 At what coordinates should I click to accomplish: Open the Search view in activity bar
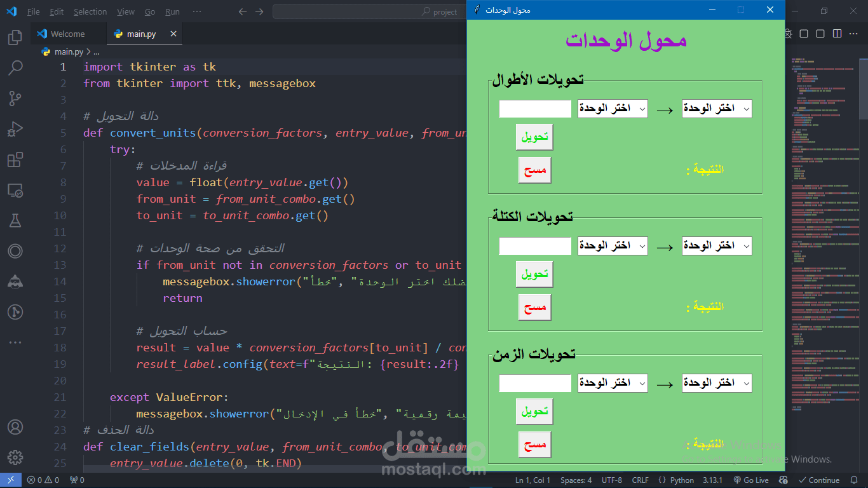pyautogui.click(x=15, y=68)
